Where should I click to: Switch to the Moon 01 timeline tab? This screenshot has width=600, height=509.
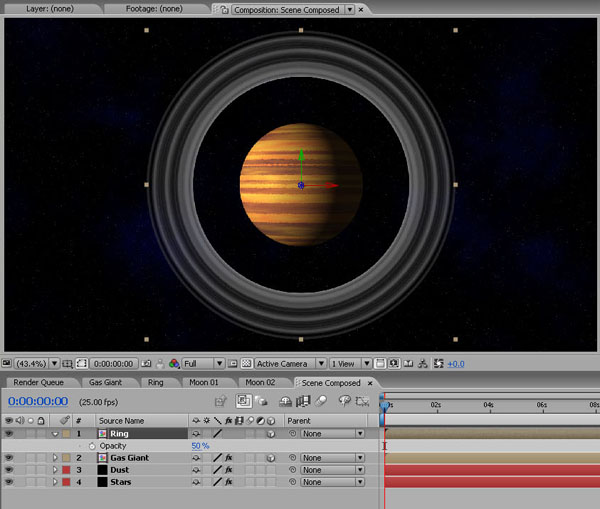click(203, 382)
